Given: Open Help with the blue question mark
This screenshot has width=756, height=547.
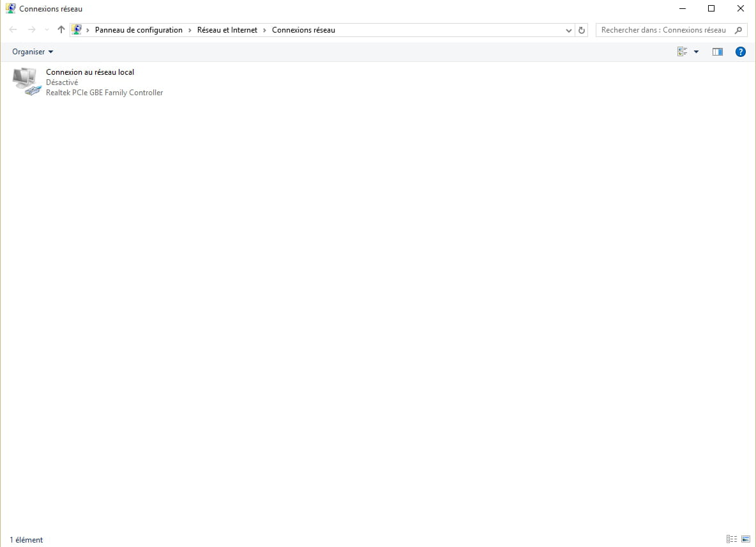Looking at the screenshot, I should coord(741,52).
